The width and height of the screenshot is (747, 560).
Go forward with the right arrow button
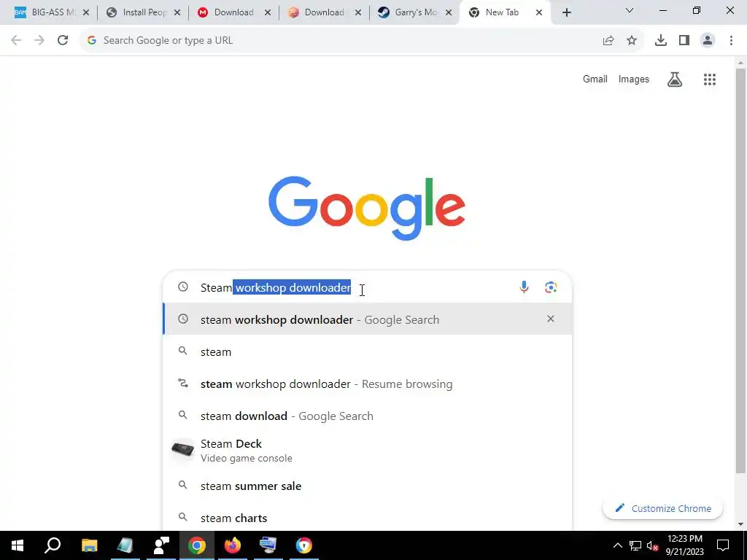click(x=39, y=41)
